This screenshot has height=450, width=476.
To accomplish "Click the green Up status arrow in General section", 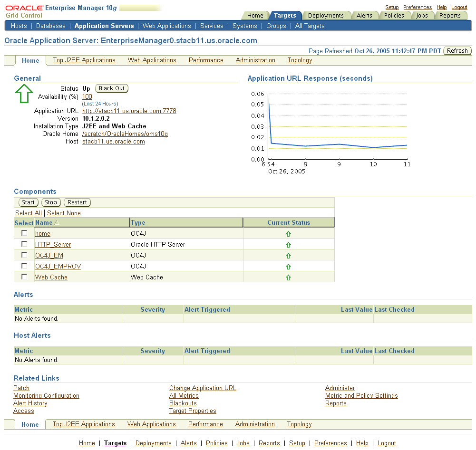I will 24,94.
